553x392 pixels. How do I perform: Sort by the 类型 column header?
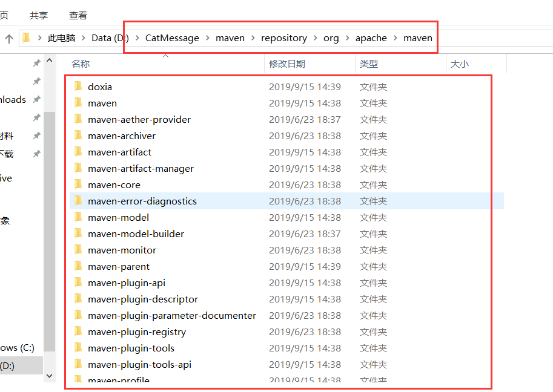pos(368,64)
